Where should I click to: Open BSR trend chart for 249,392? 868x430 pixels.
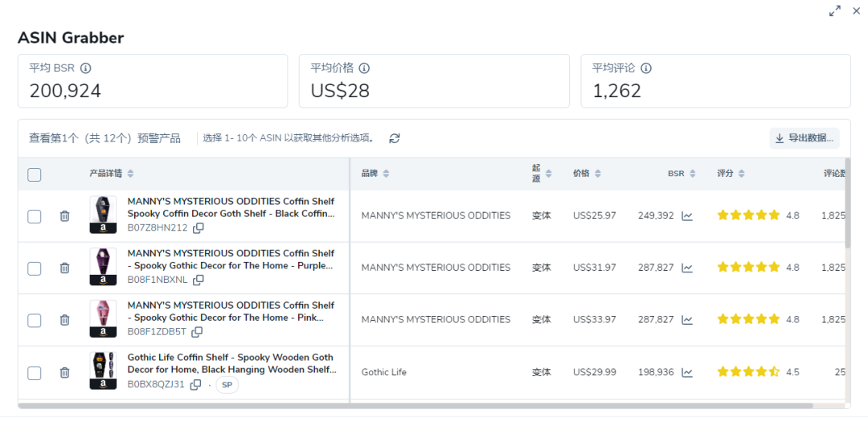tap(687, 216)
